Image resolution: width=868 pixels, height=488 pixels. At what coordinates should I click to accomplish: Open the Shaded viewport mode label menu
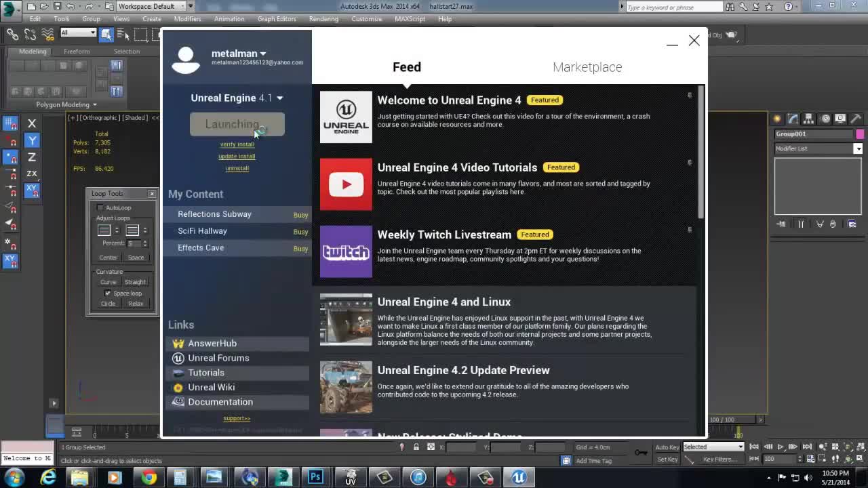[135, 117]
